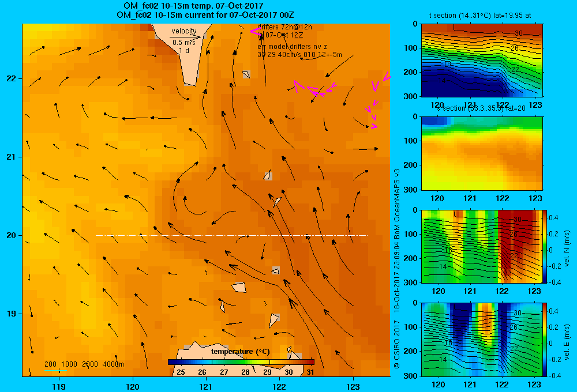The width and height of the screenshot is (577, 392).
Task: Click the 's section' salinity panel title
Action: [481, 108]
